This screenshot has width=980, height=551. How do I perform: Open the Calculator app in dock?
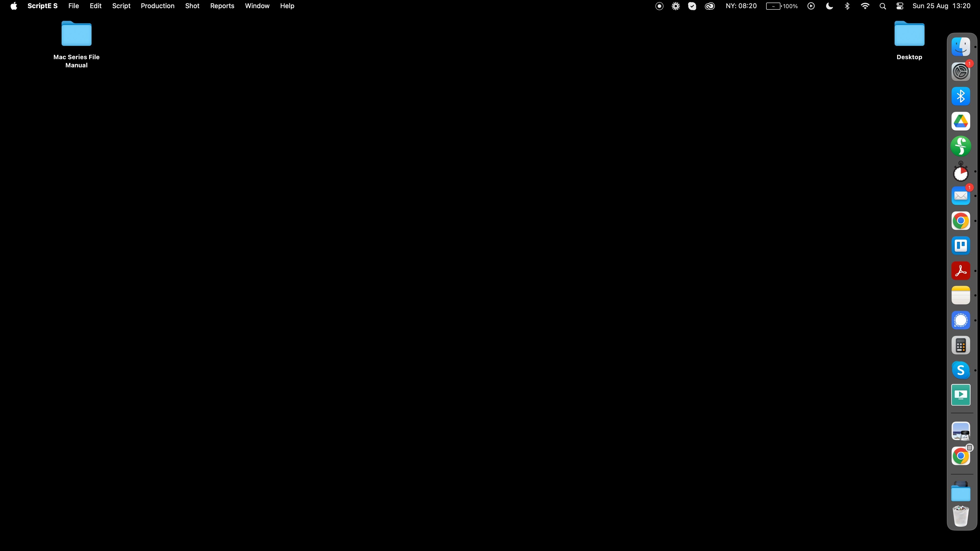pyautogui.click(x=961, y=346)
